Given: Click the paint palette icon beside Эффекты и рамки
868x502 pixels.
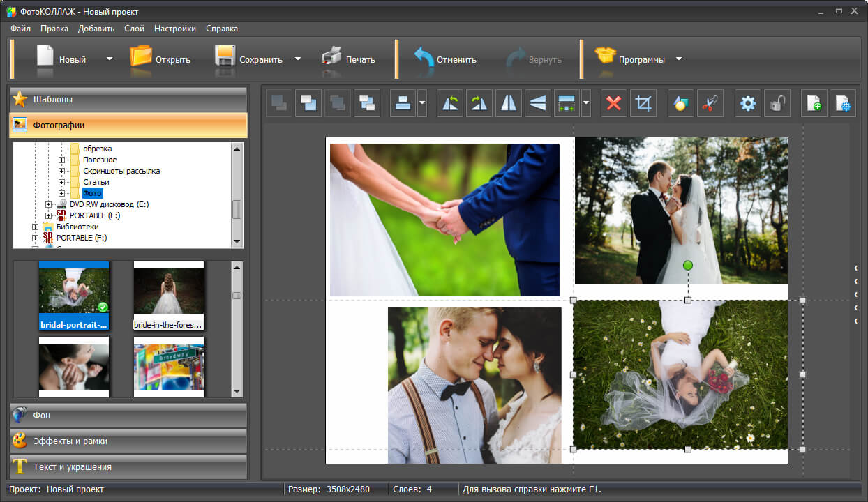Looking at the screenshot, I should pyautogui.click(x=20, y=441).
